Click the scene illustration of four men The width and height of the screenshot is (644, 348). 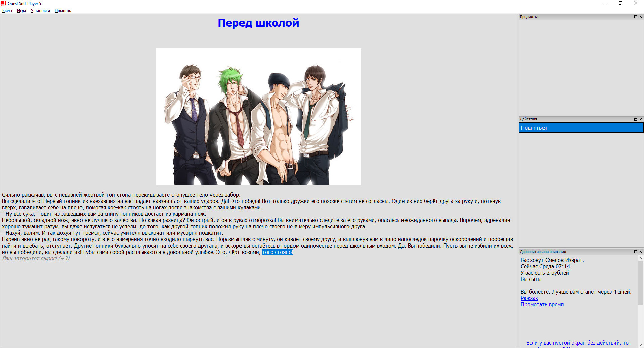[258, 117]
